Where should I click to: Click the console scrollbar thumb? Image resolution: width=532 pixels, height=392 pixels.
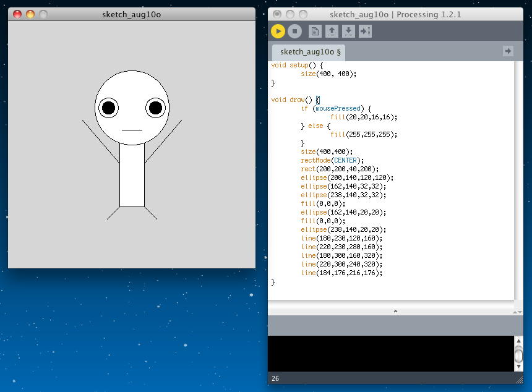518,355
